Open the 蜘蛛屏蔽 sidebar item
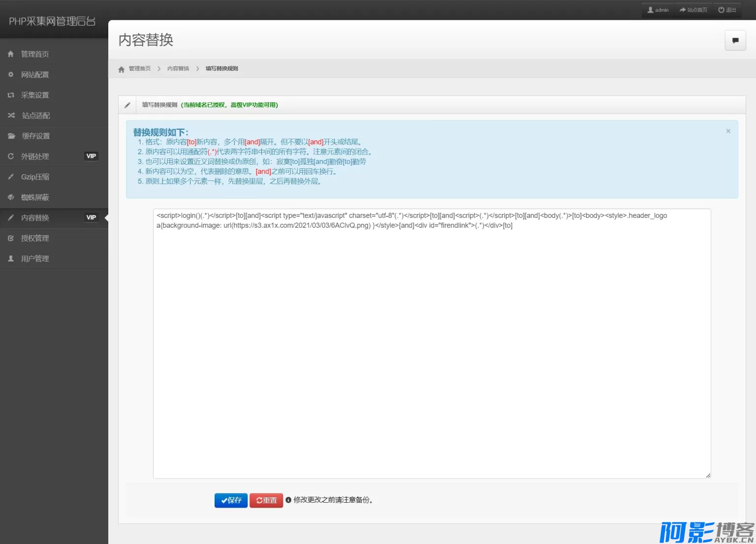The width and height of the screenshot is (756, 544). pyautogui.click(x=35, y=197)
